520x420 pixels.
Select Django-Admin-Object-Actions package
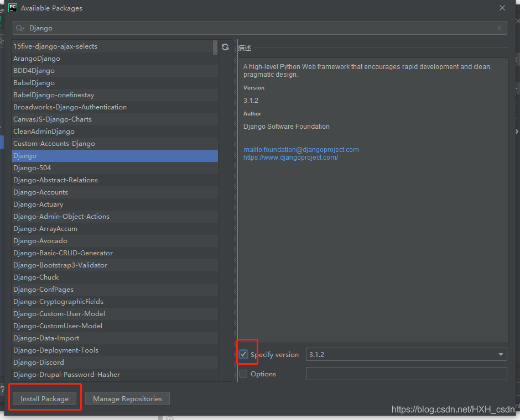[115, 216]
